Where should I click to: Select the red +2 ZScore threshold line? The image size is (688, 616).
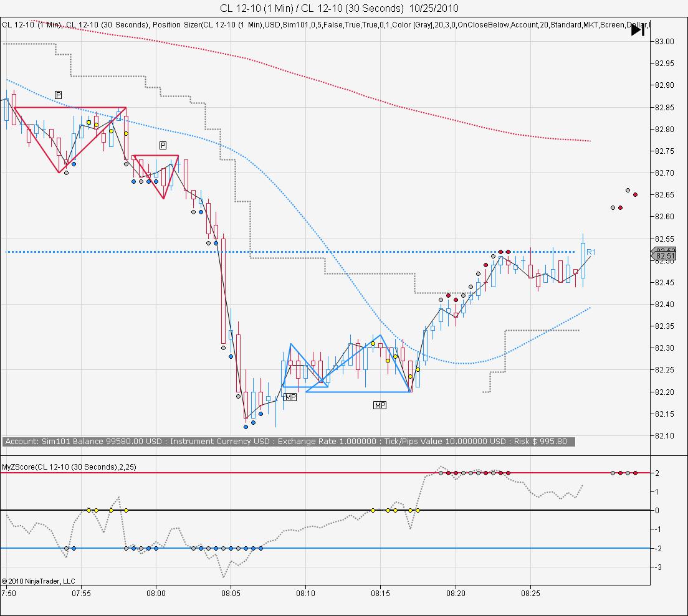[325, 473]
